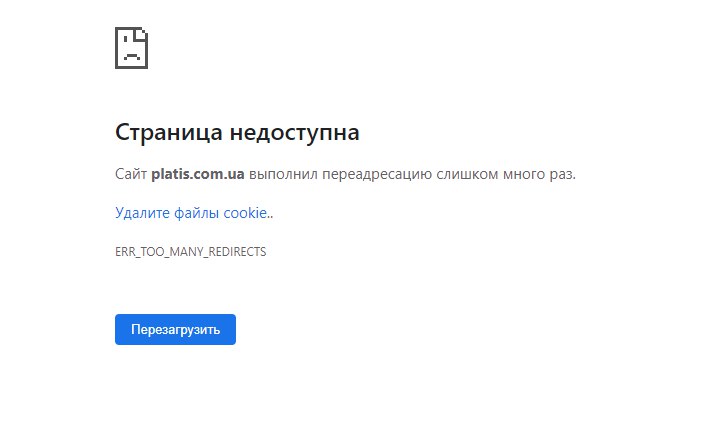Click the word слишком in the message
The width and height of the screenshot is (726, 443).
pos(468,175)
